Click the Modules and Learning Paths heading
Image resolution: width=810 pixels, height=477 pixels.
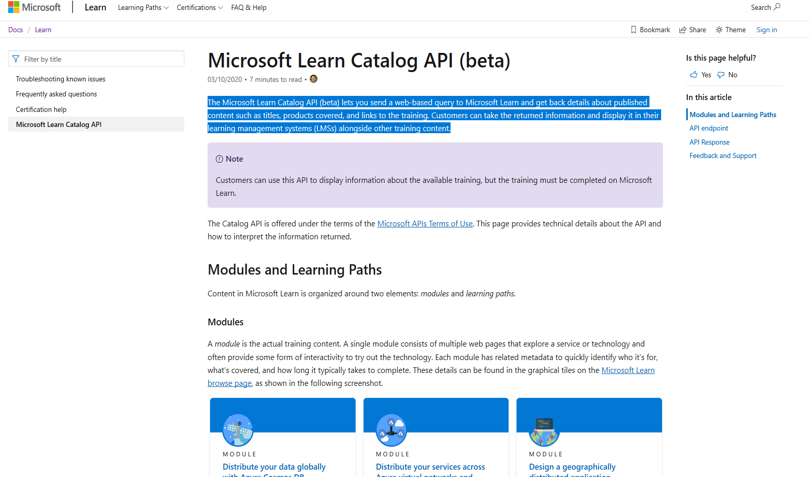coord(294,270)
